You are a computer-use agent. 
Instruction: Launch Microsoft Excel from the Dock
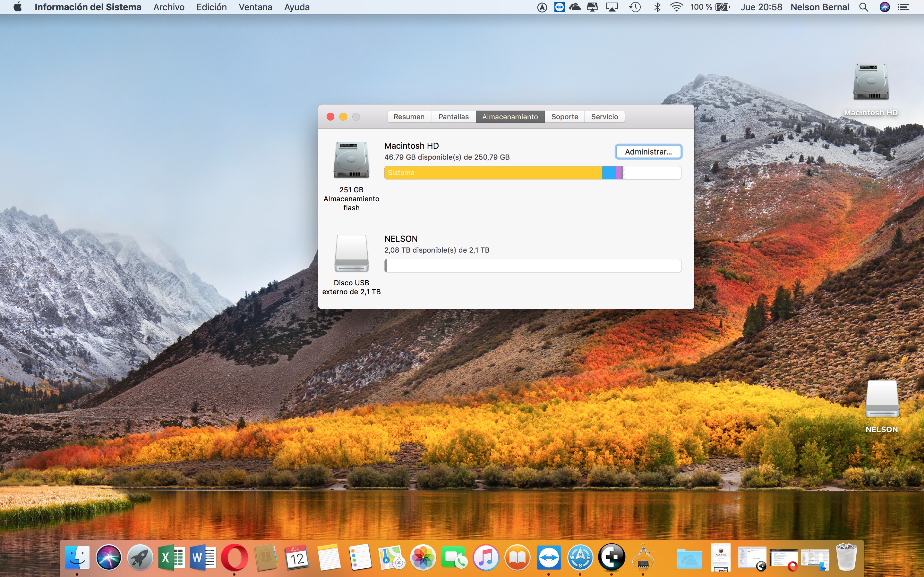[x=171, y=557]
